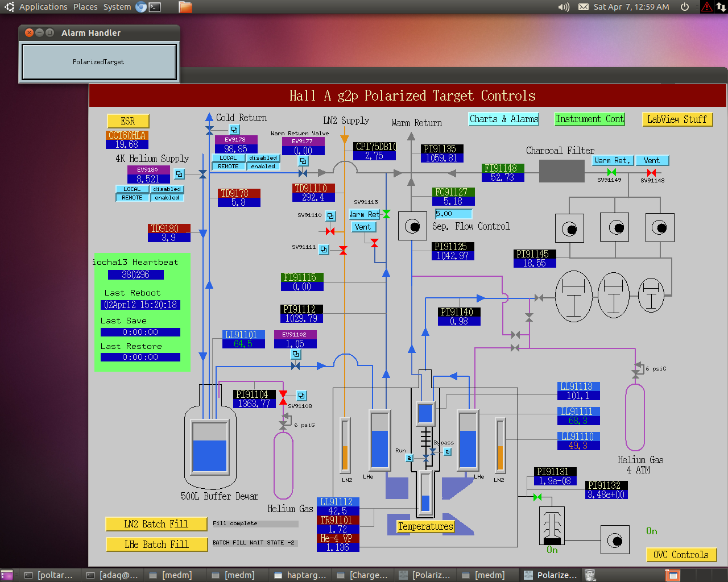This screenshot has height=582, width=728.
Task: Click the heartbeat value 380296
Action: point(135,275)
